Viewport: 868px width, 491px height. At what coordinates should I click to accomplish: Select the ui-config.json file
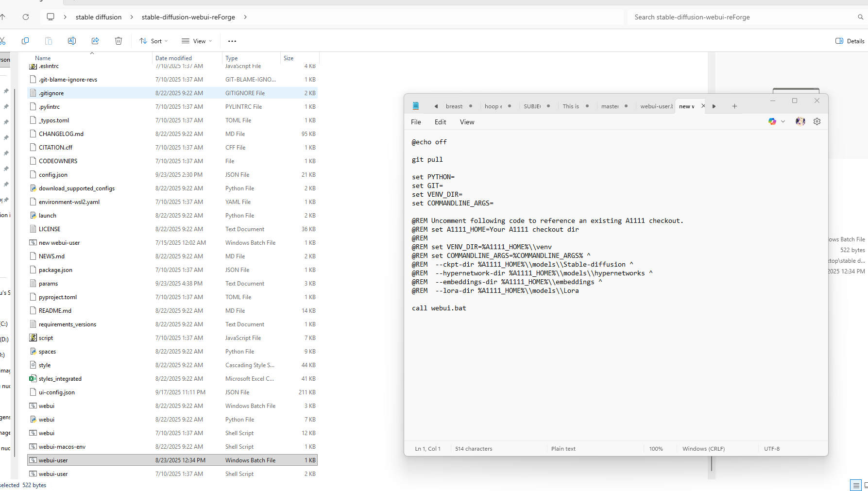pyautogui.click(x=172, y=392)
